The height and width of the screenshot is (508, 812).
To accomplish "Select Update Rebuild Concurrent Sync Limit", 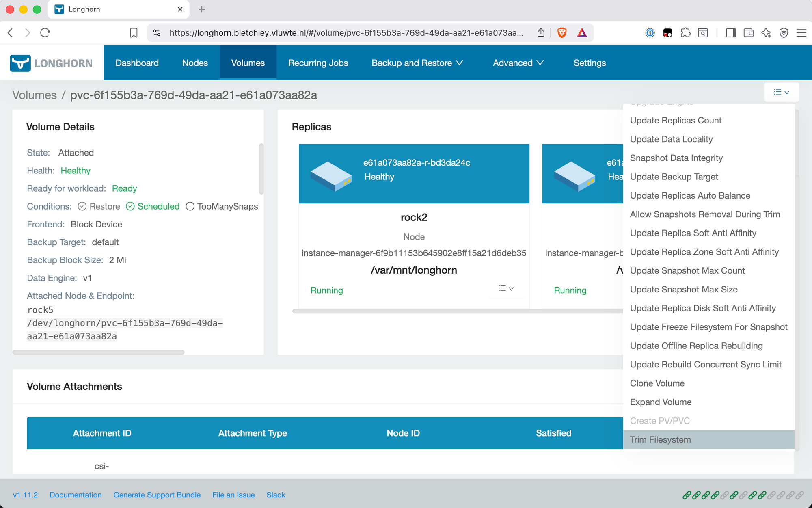I will 708,365.
